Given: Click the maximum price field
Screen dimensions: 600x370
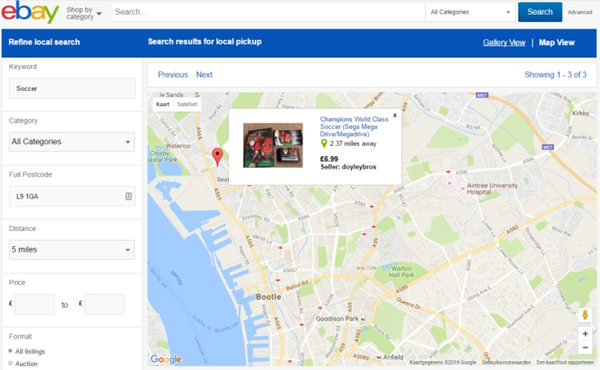Looking at the screenshot, I should pos(104,304).
